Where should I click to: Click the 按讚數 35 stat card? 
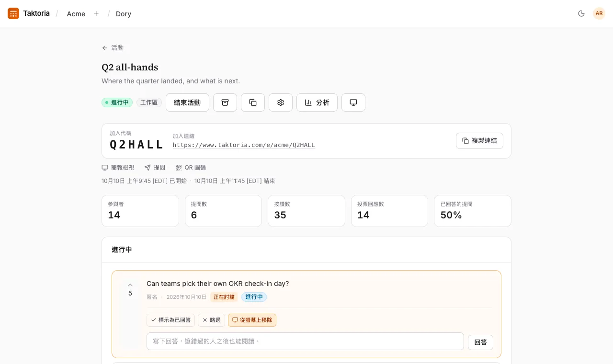tap(306, 211)
